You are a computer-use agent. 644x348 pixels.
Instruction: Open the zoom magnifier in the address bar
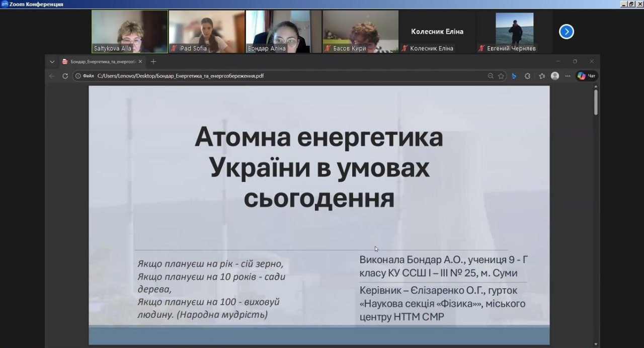(x=491, y=76)
